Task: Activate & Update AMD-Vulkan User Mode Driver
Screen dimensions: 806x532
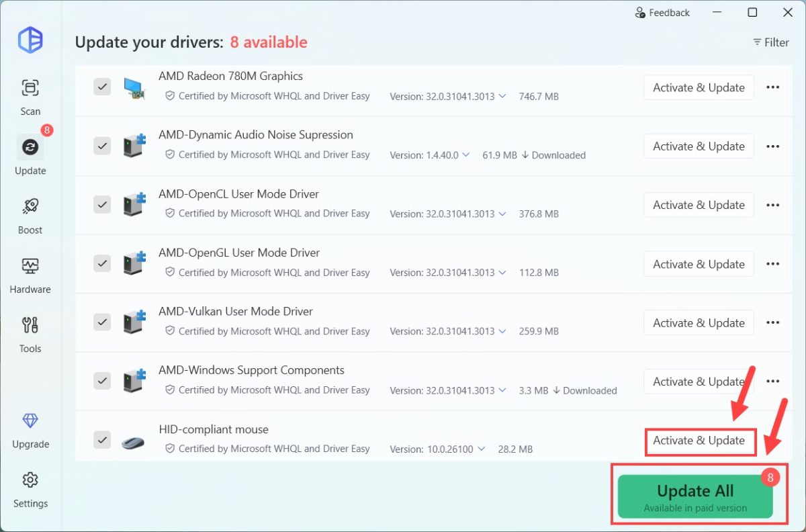Action: click(x=699, y=322)
